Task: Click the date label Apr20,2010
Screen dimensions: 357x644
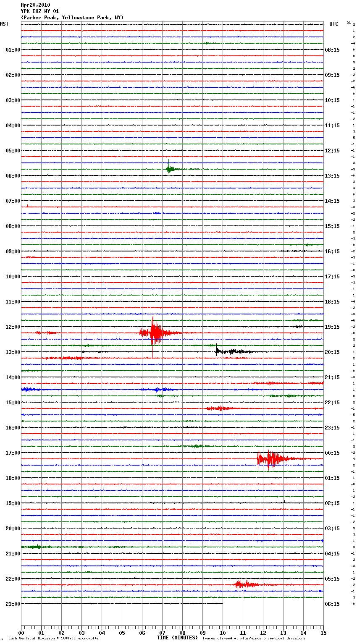Action: (35, 5)
